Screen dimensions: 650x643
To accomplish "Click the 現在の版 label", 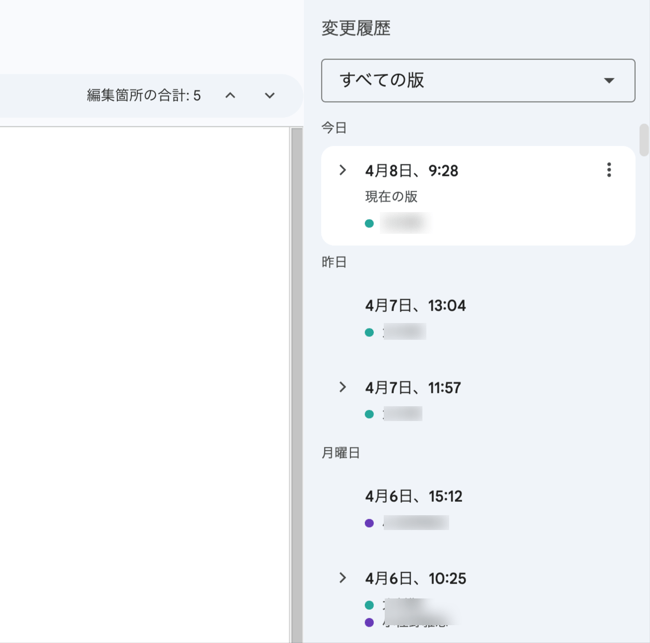I will point(391,197).
